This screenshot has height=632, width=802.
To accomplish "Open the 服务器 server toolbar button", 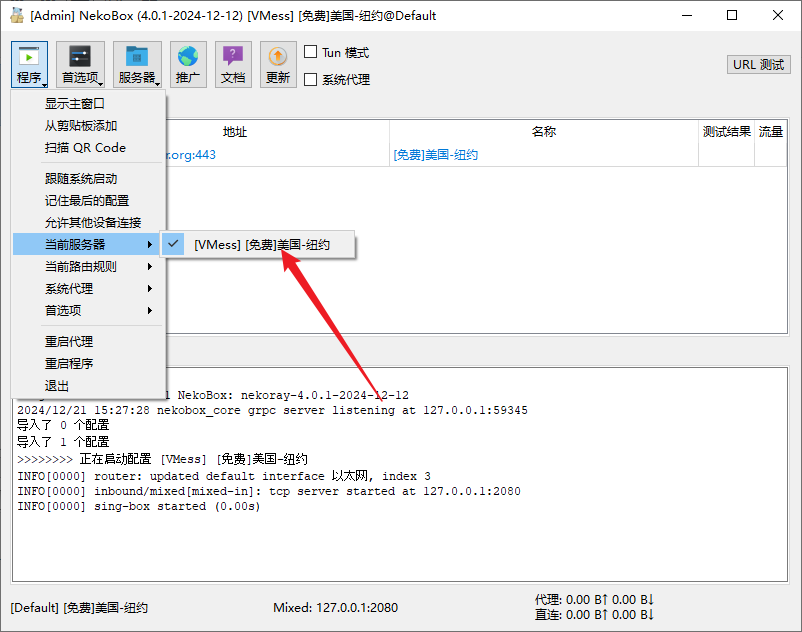I will coord(137,64).
